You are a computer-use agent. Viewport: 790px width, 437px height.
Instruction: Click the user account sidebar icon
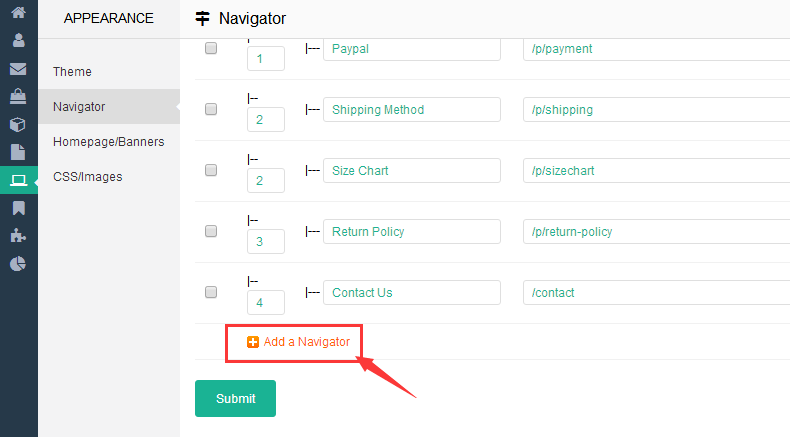18,41
